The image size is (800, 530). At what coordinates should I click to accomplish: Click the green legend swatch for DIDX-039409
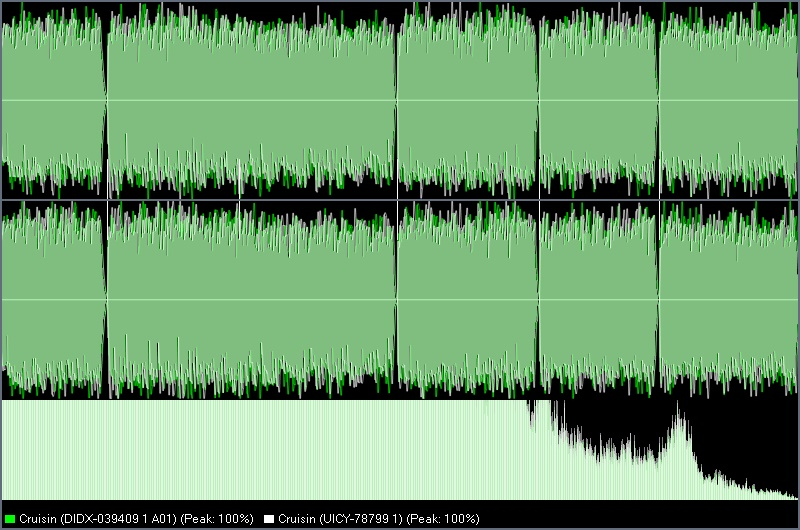click(9, 519)
